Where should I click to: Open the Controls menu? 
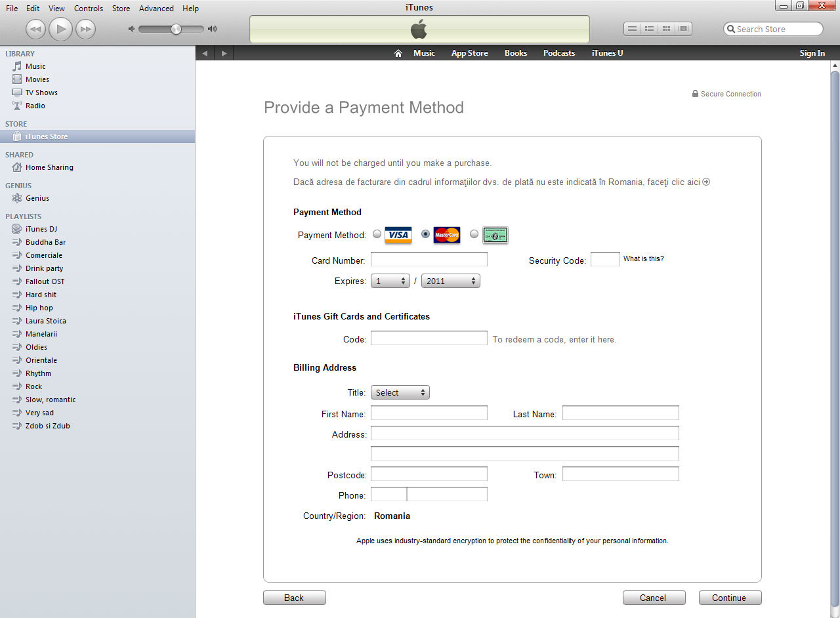tap(89, 9)
